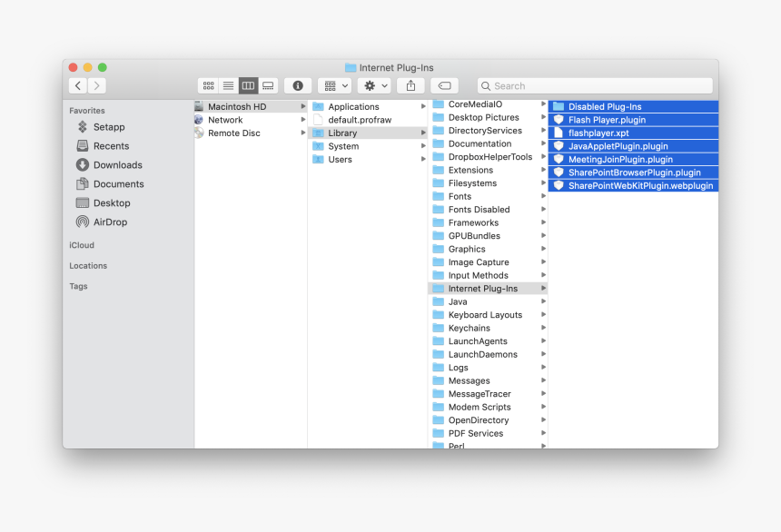Expand the arrow next to Fonts
The height and width of the screenshot is (532, 781).
coord(543,196)
